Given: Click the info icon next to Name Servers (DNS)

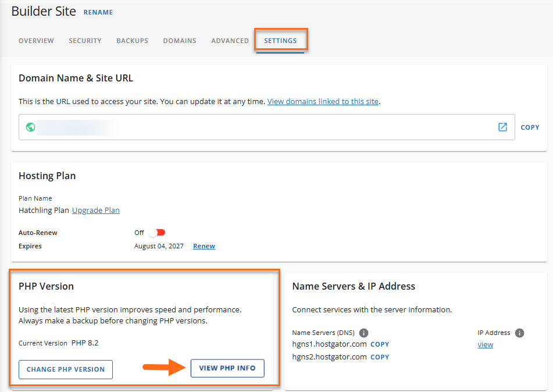Looking at the screenshot, I should [x=363, y=333].
